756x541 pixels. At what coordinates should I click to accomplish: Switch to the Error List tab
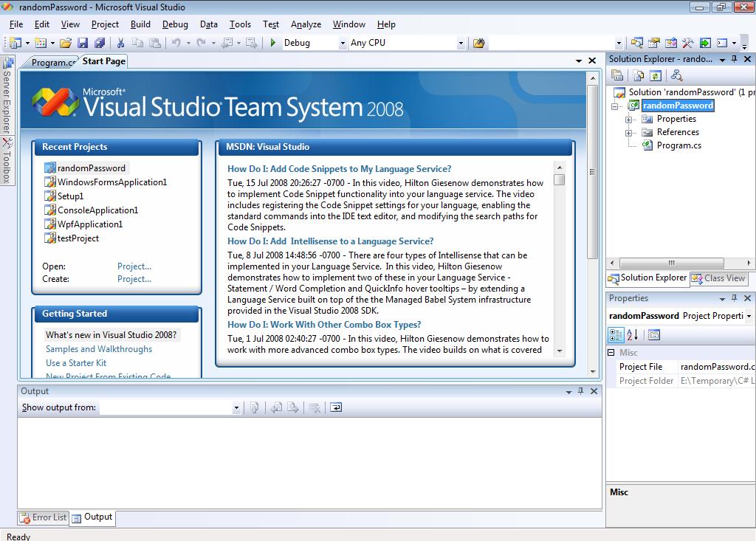(44, 517)
